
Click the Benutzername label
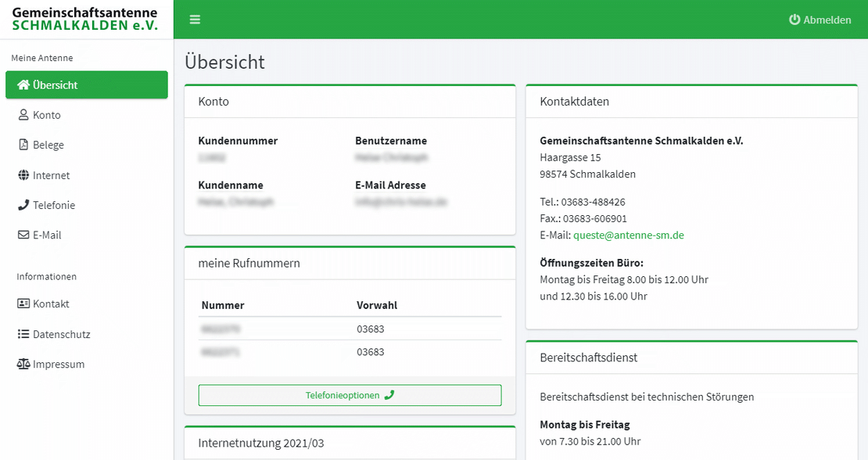point(391,141)
